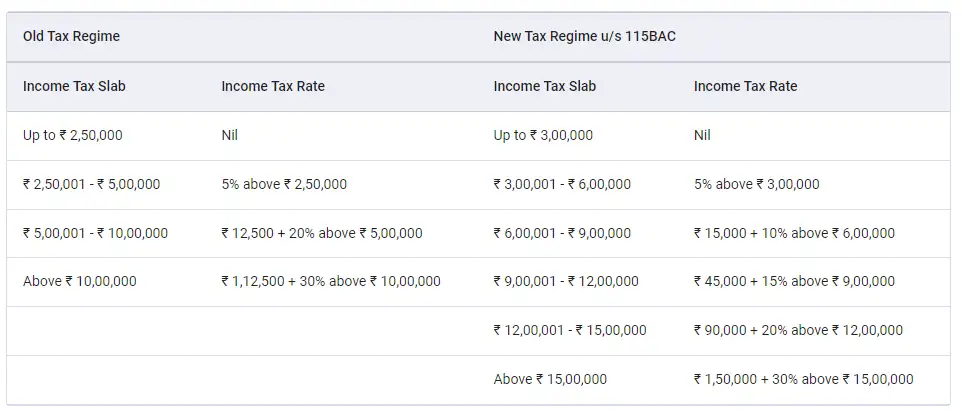The image size is (962, 414).
Task: Select the Old Regime "Income Tax Rate" column header
Action: (x=273, y=86)
